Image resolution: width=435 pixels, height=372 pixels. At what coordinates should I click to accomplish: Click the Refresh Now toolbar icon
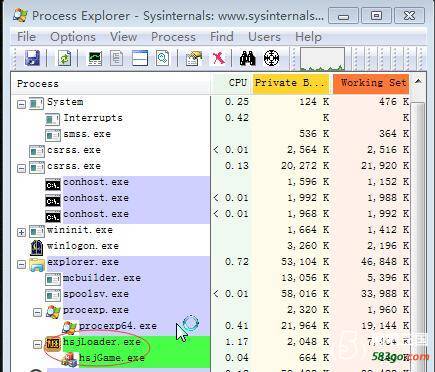pos(64,58)
